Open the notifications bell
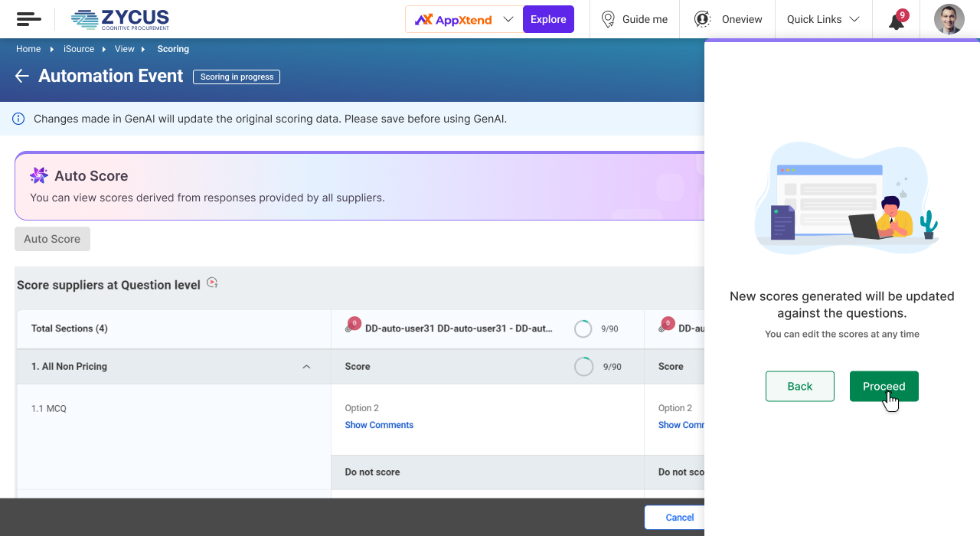This screenshot has width=980, height=536. [x=896, y=21]
